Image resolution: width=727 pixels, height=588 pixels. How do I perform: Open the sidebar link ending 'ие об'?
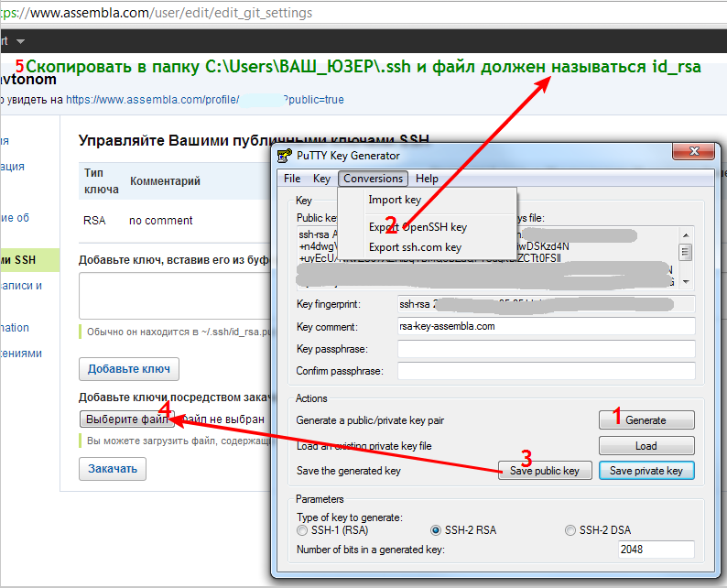coord(15,217)
